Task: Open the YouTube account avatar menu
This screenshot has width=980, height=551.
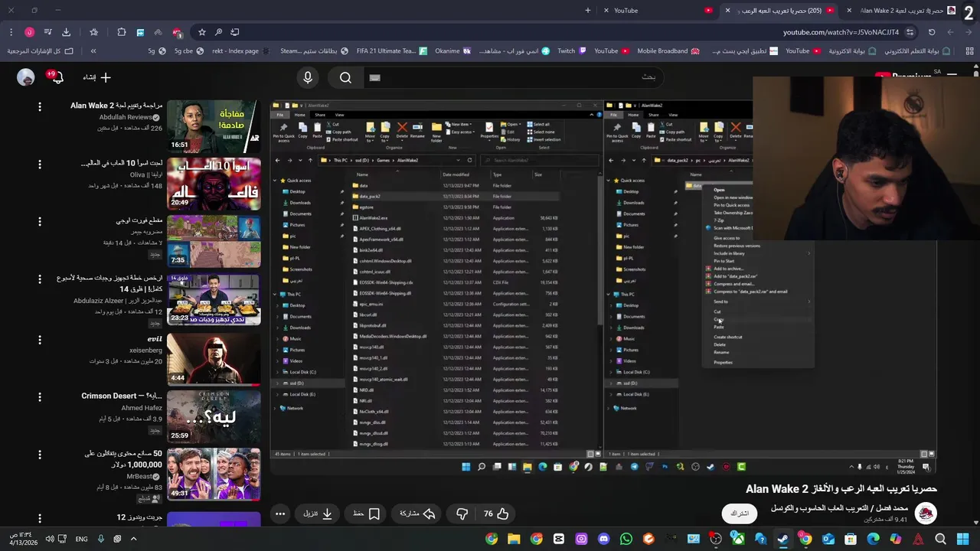Action: pos(26,77)
